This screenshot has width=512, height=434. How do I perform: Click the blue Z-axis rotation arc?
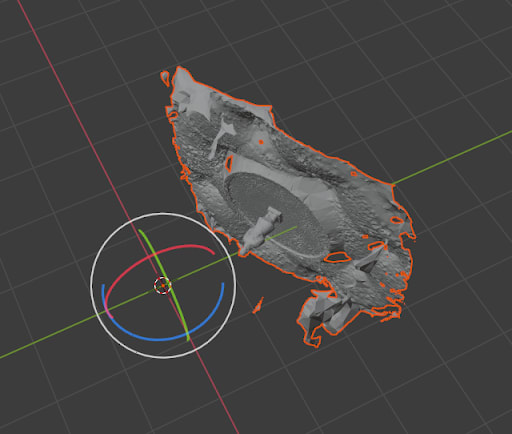(160, 339)
